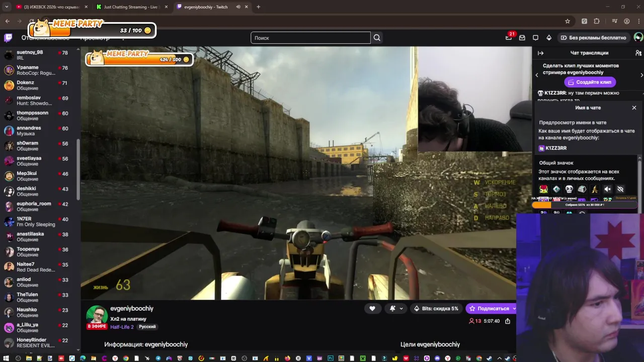The width and height of the screenshot is (644, 362).
Task: Close the Имя в чате panel
Action: (634, 108)
